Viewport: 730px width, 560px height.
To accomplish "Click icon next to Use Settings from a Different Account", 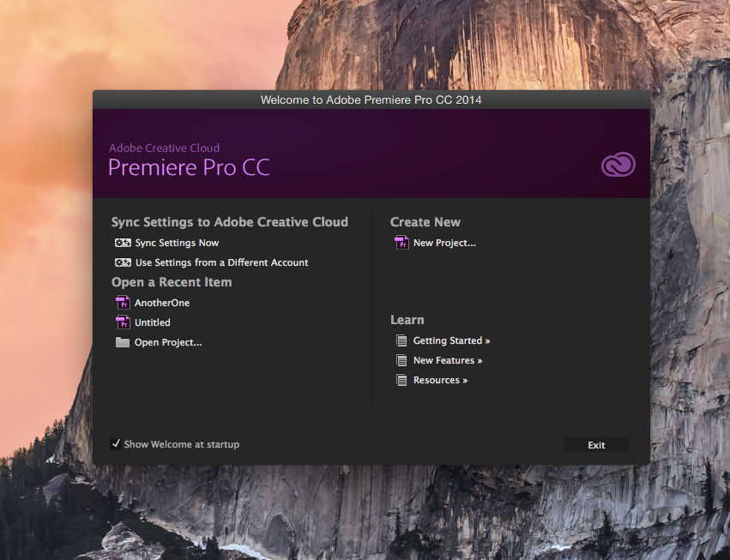I will [x=123, y=262].
